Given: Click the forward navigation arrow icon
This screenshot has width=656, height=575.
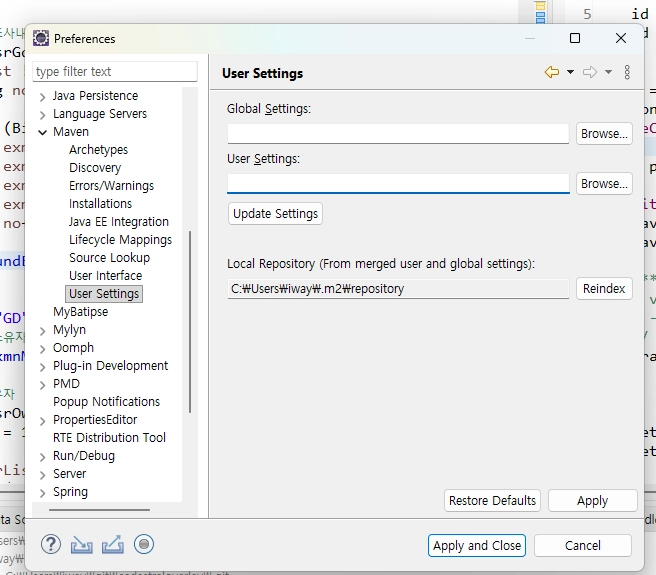Looking at the screenshot, I should (590, 72).
